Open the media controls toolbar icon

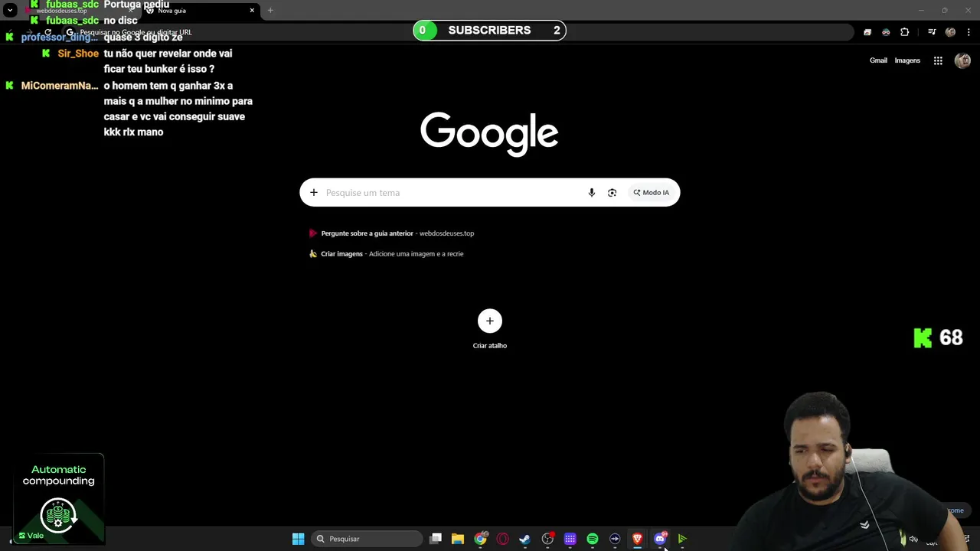(x=932, y=32)
